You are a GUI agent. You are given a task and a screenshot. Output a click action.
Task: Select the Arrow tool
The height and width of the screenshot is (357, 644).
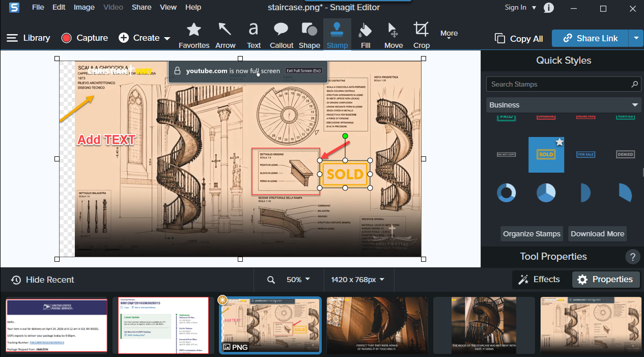[x=225, y=35]
